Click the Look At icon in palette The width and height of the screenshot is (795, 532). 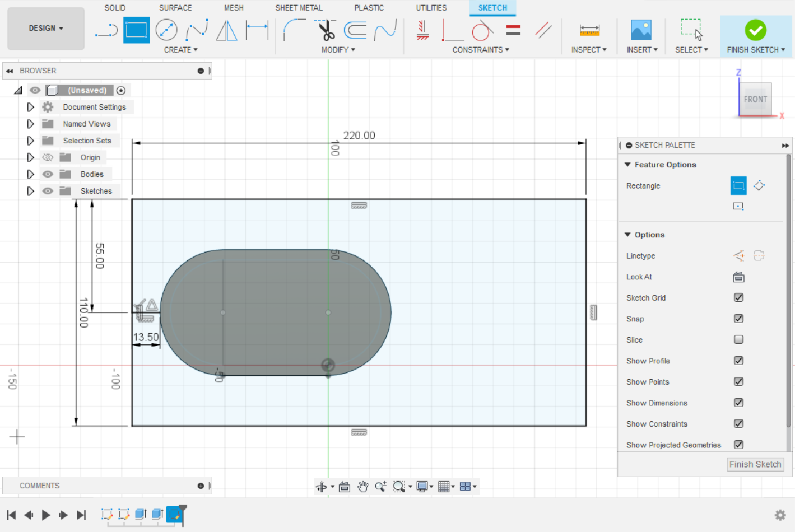pyautogui.click(x=738, y=277)
